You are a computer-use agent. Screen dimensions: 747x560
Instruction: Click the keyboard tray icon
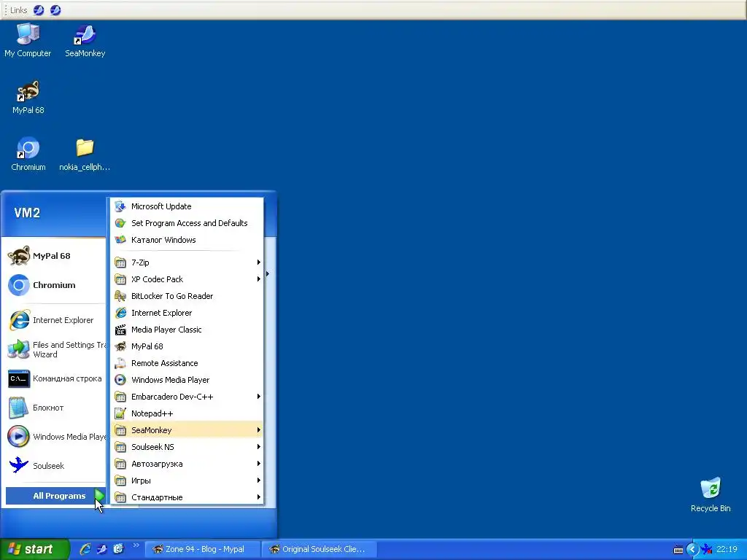(x=678, y=550)
